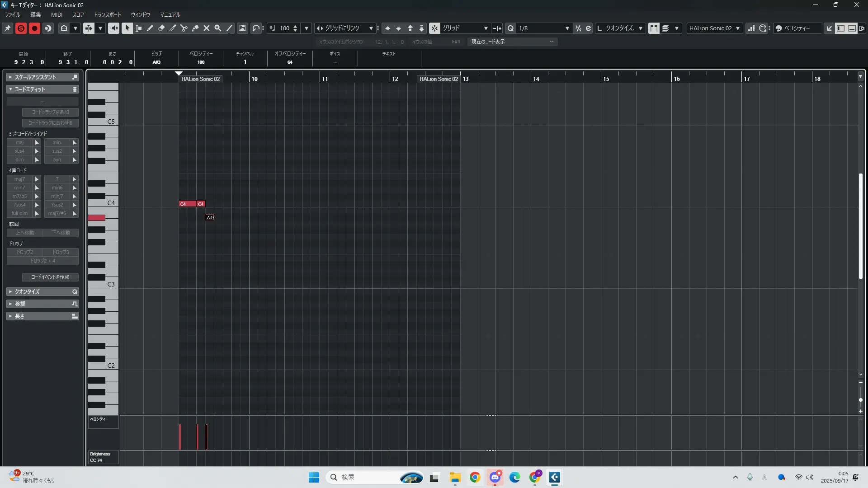Open the MIDI menu
868x488 pixels.
[57, 14]
